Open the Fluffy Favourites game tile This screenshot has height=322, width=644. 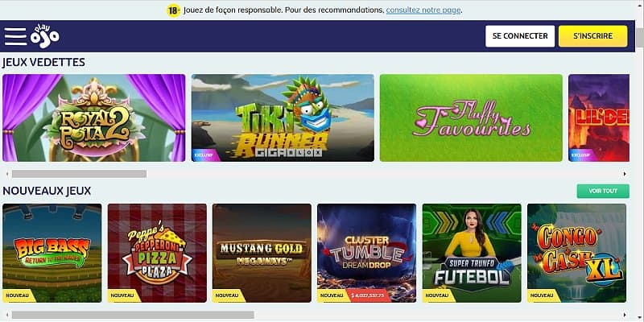click(471, 118)
